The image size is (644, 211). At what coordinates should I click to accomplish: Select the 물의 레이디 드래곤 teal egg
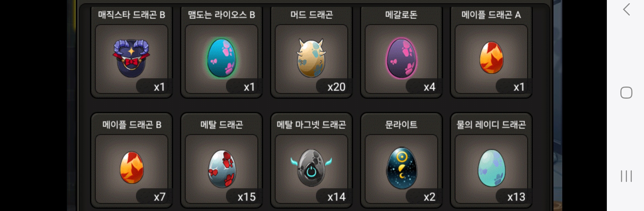pos(492,168)
